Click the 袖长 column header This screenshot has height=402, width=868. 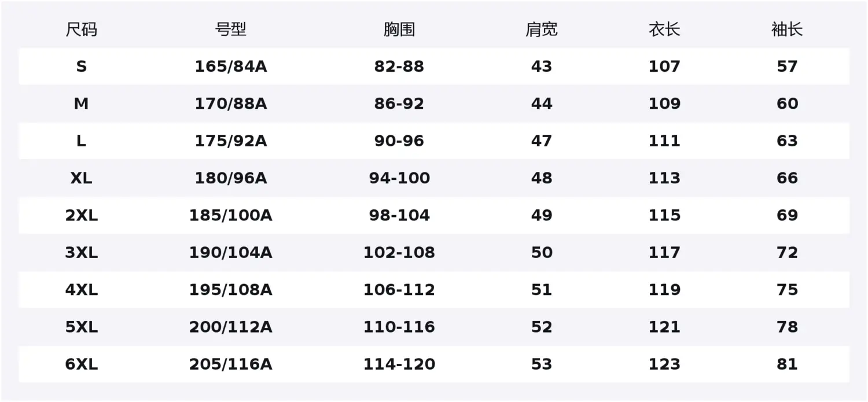tap(787, 29)
